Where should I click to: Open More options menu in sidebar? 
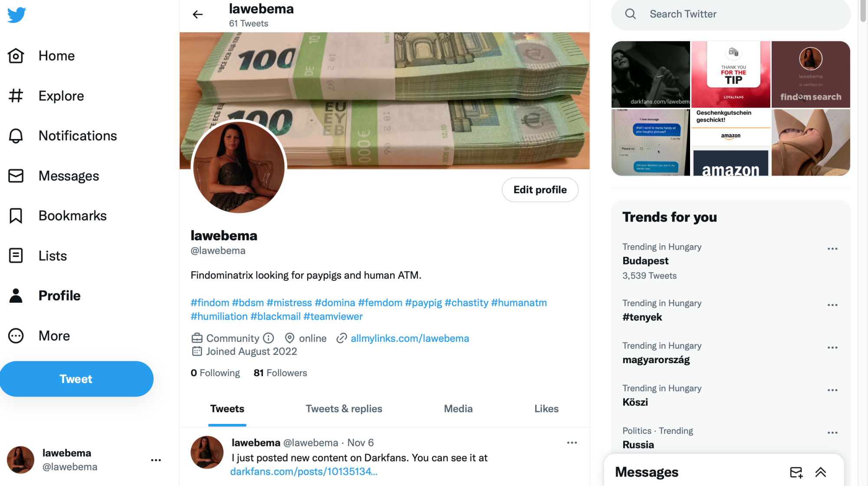(16, 336)
